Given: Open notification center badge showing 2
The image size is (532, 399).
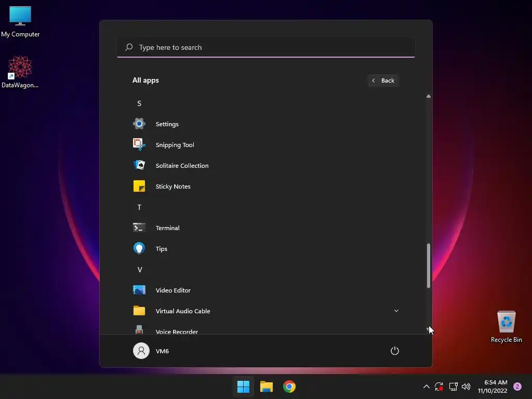Looking at the screenshot, I should click(x=517, y=387).
